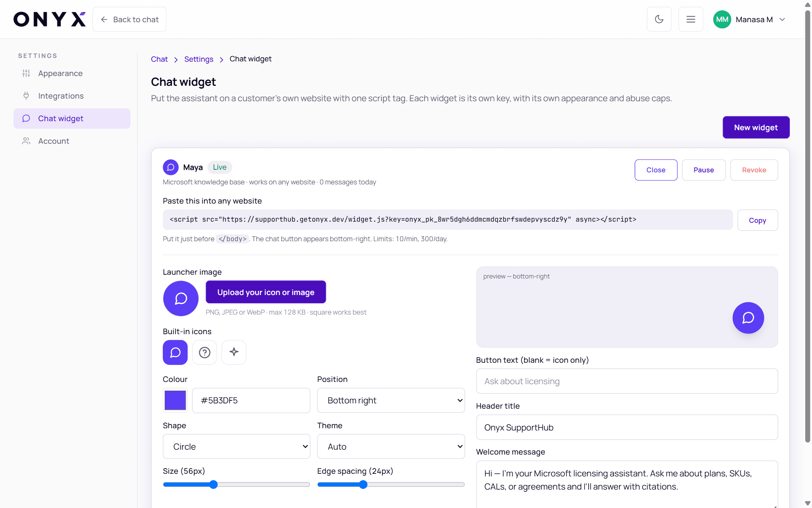Open Appearance settings
The height and width of the screenshot is (508, 812).
point(72,73)
